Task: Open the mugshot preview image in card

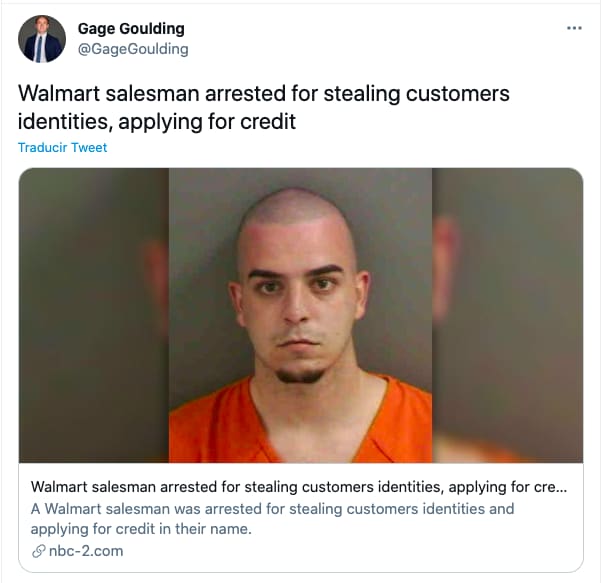Action: click(301, 315)
